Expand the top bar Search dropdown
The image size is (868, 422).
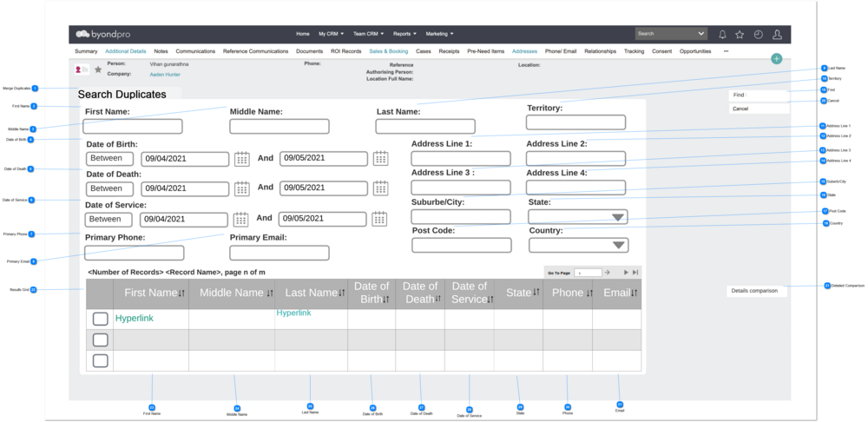702,34
